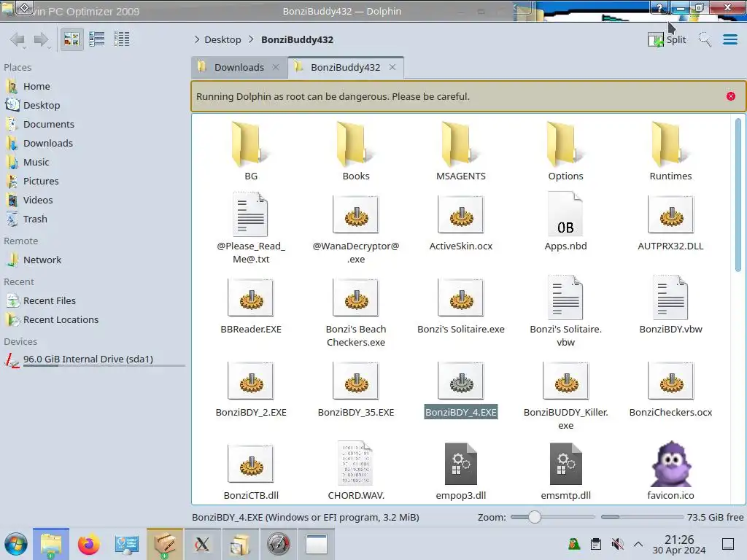Click the 73.5 GiB free space bar
Viewport: 747px width, 560px height.
coord(642,517)
